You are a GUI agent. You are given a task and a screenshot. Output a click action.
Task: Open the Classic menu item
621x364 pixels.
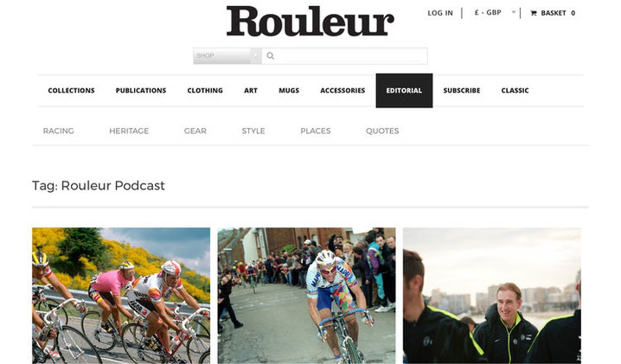tap(515, 90)
